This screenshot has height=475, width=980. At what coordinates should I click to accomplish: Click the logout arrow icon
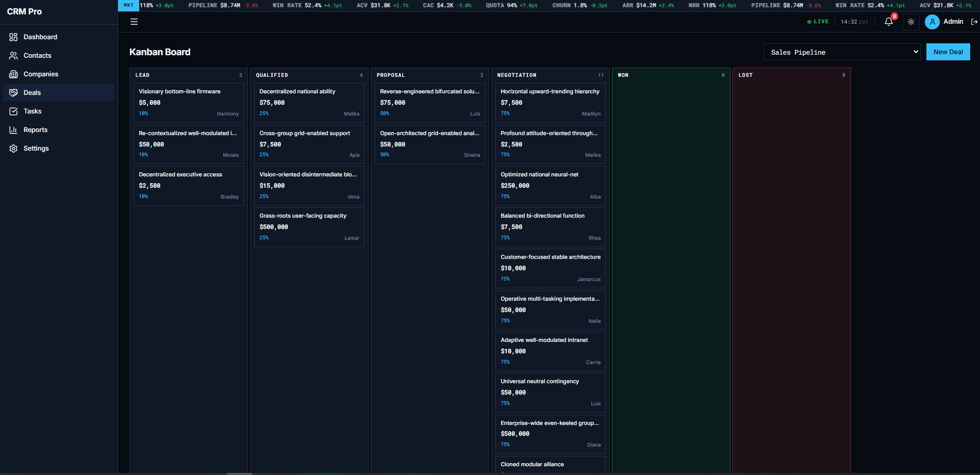tap(974, 22)
